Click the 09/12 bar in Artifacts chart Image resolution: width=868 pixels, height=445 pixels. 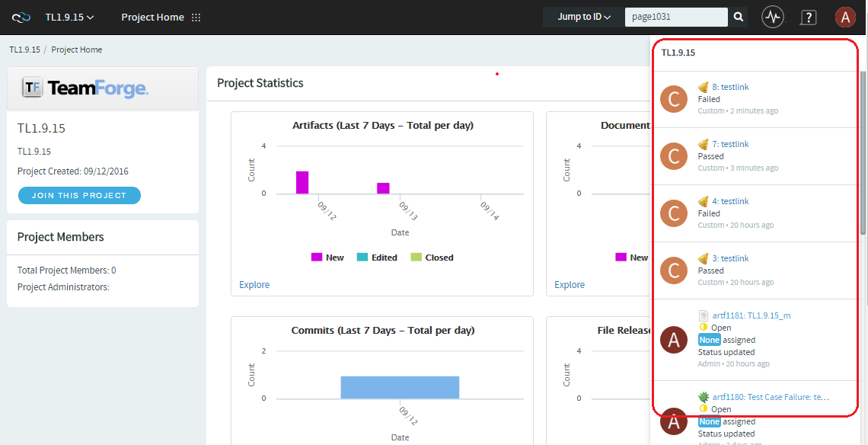pos(302,182)
